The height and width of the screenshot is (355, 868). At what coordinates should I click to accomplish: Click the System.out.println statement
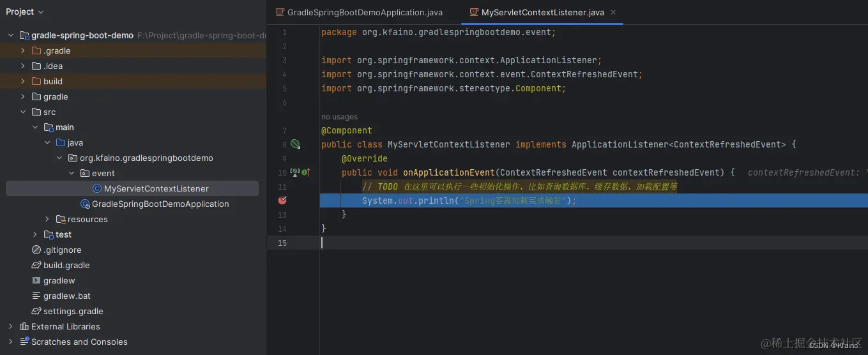(x=469, y=200)
